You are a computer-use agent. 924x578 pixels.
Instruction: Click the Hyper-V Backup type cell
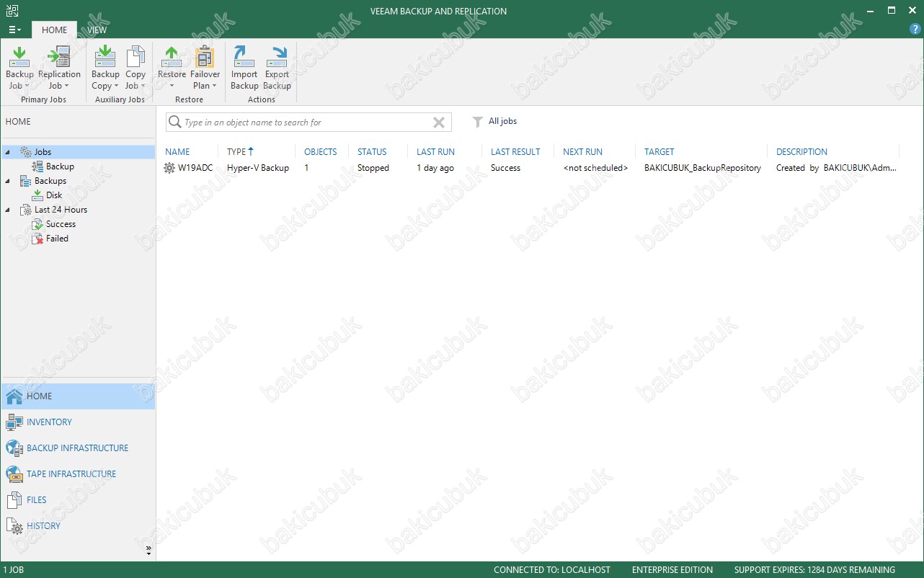(258, 168)
